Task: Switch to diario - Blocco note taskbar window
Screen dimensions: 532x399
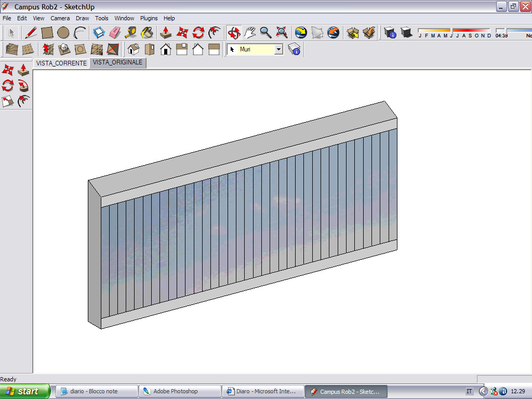Action: tap(97, 391)
